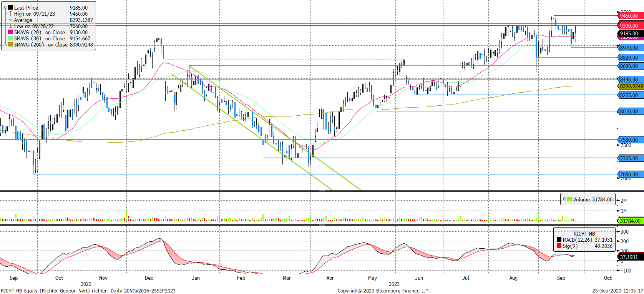Image resolution: width=644 pixels, height=294 pixels.
Task: Click the 'Average' legend entry
Action: tap(23, 20)
